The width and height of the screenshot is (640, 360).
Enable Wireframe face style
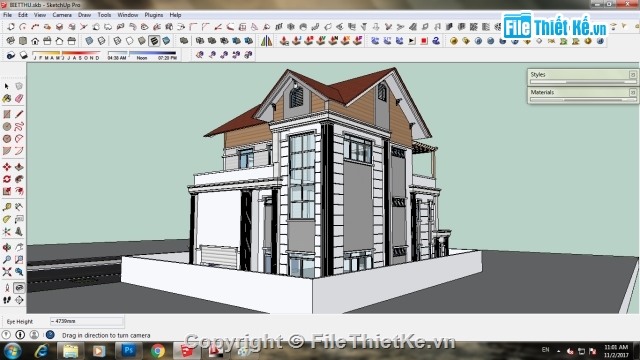(118, 41)
